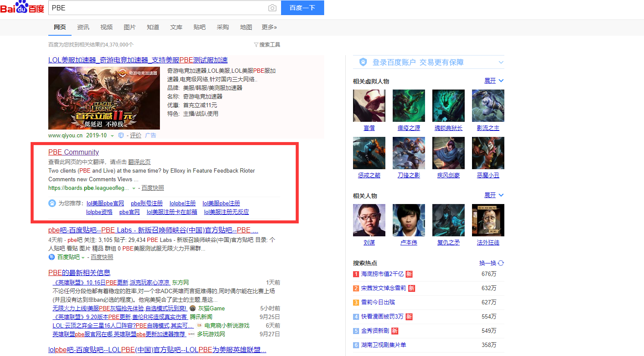
Task: Click the League of Legends ad thumbnail
Action: click(104, 98)
